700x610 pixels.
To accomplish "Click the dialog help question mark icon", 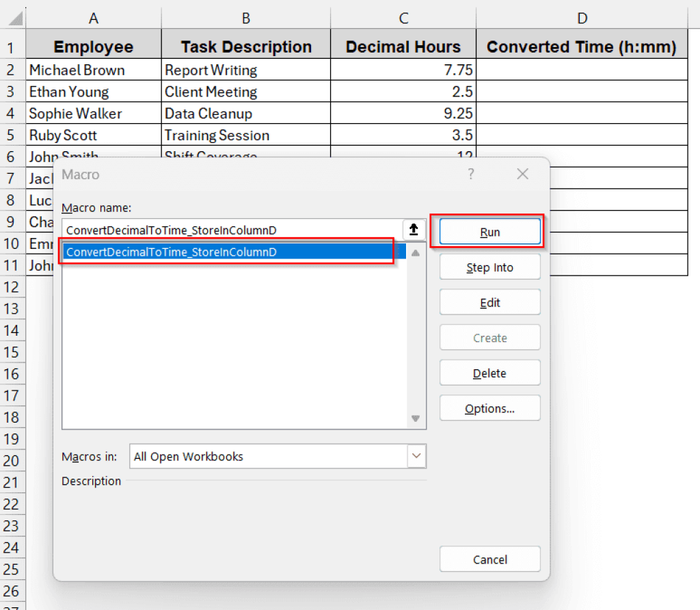I will tap(471, 175).
